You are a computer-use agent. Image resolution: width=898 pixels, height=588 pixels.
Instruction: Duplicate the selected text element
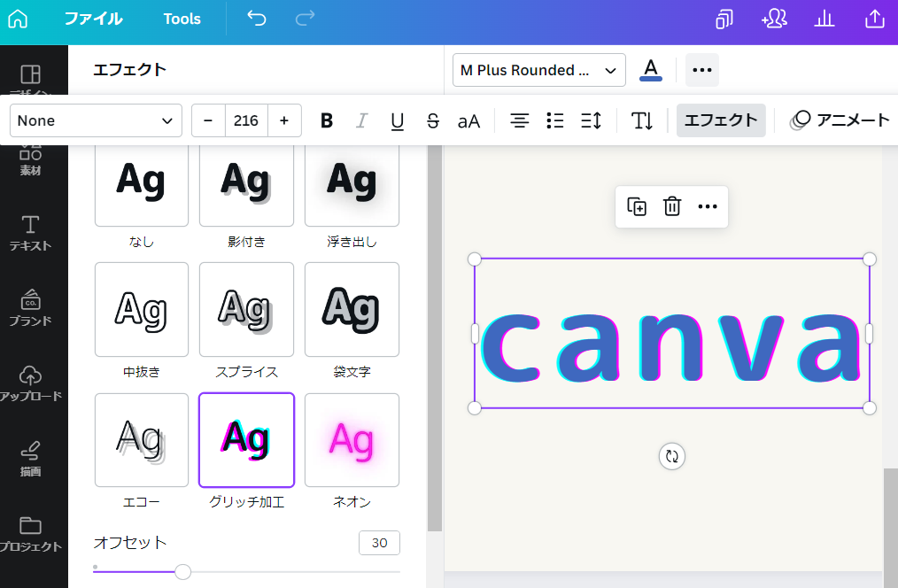[x=636, y=206]
